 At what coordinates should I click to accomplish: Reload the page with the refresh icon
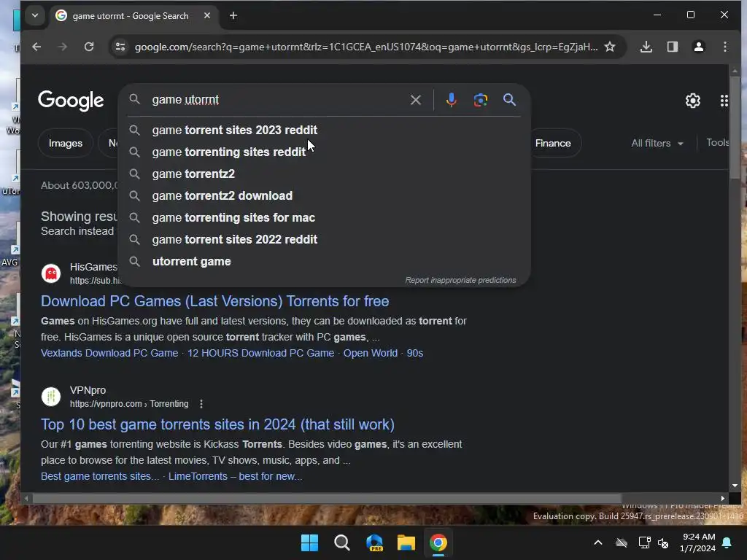point(89,47)
